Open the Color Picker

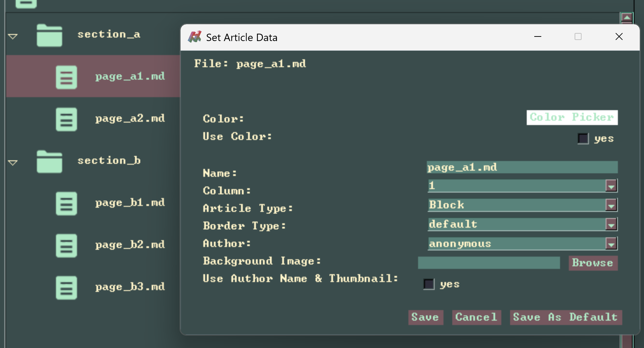pos(572,117)
